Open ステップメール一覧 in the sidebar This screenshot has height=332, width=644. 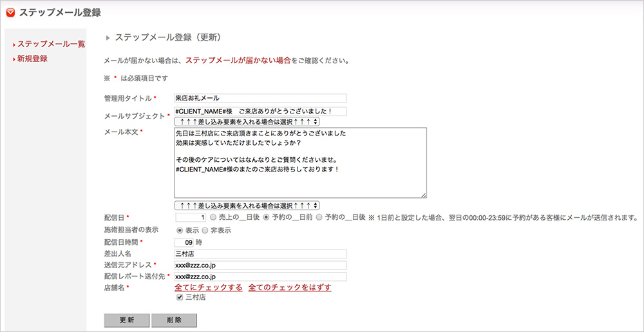(51, 44)
